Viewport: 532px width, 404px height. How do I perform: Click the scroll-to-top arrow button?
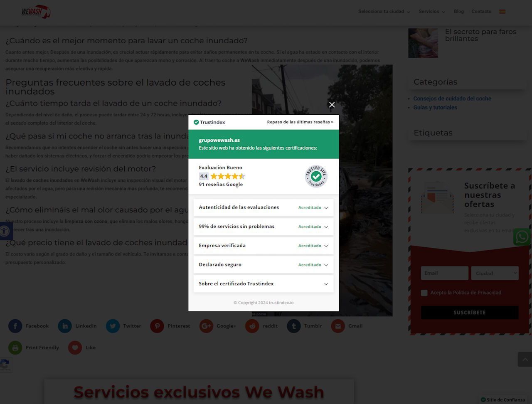coord(525,359)
